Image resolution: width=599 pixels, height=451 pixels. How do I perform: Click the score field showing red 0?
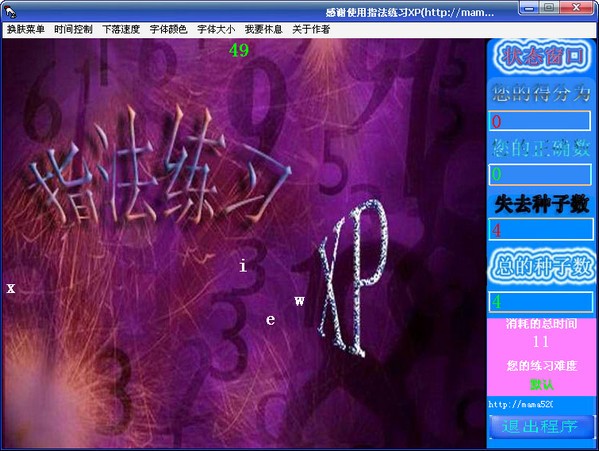(x=539, y=121)
